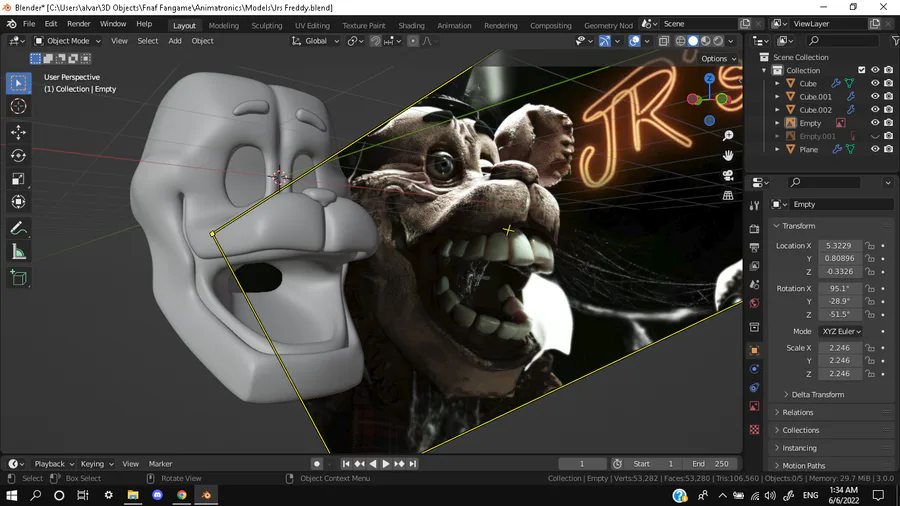The height and width of the screenshot is (506, 900).
Task: Open the Global transform orientation dropdown
Action: (x=316, y=41)
